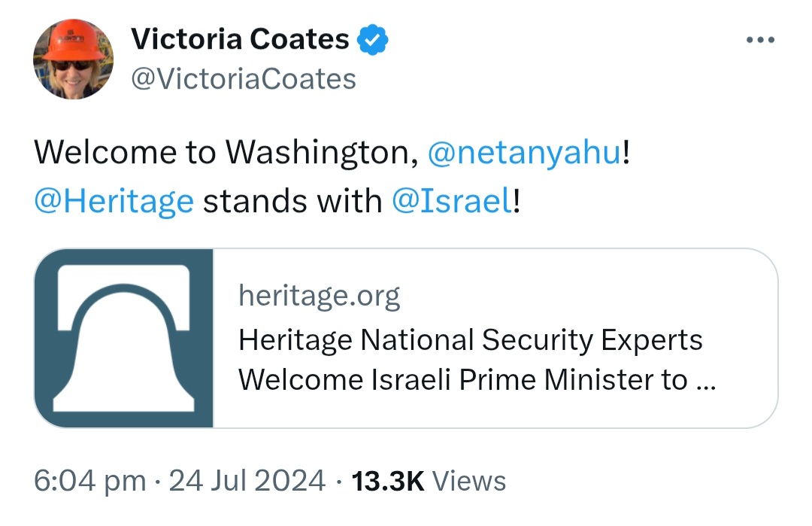Open Victoria Coates' profile photo
The height and width of the screenshot is (526, 812).
tap(73, 59)
